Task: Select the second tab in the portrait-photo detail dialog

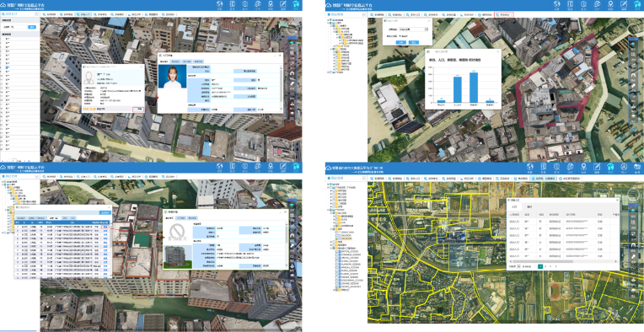Action: point(175,62)
